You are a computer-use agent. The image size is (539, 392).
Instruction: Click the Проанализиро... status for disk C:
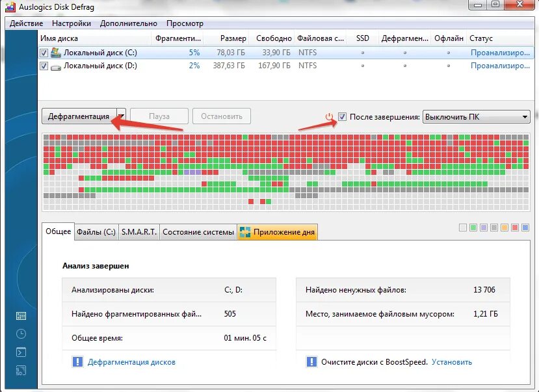tap(500, 53)
